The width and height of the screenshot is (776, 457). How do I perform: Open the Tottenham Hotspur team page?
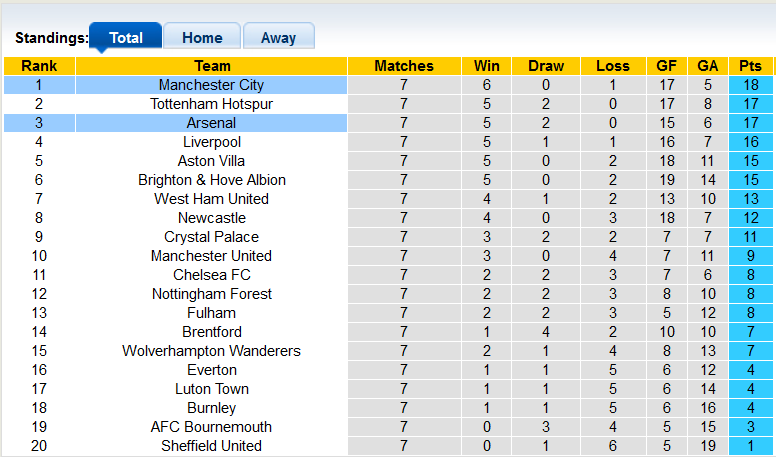point(211,104)
